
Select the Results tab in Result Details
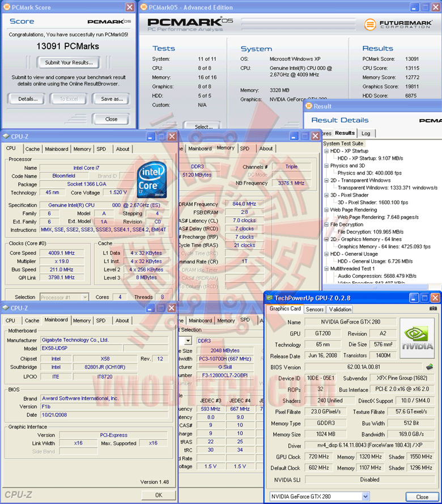[x=345, y=133]
